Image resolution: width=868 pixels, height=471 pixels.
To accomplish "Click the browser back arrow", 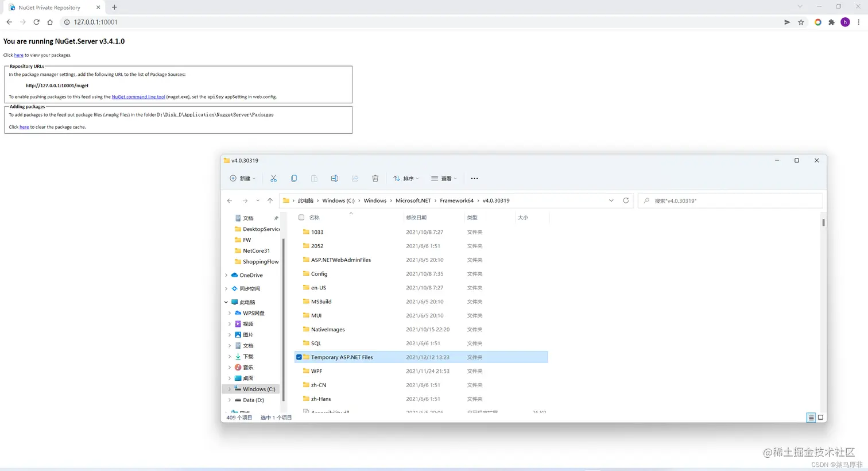I will [x=9, y=22].
